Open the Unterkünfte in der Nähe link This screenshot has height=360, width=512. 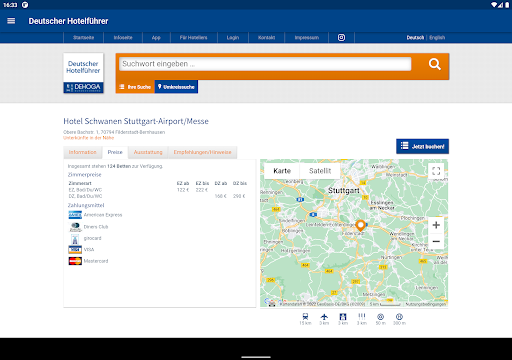(89, 138)
